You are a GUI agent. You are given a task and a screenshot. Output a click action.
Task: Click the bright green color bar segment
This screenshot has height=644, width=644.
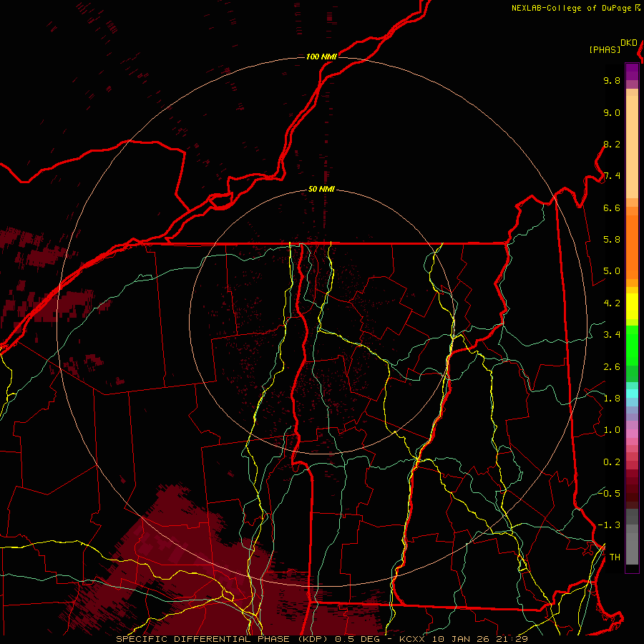632,345
